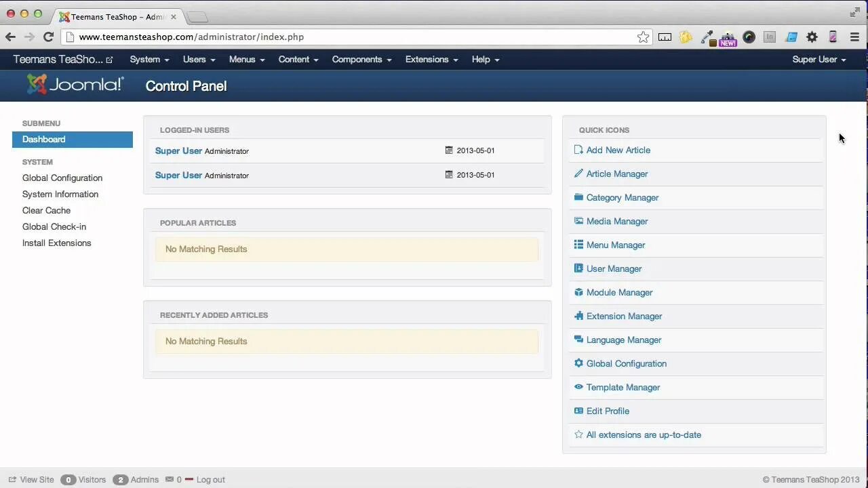The width and height of the screenshot is (868, 488).
Task: Click the Global Configuration gear icon
Action: pos(578,363)
